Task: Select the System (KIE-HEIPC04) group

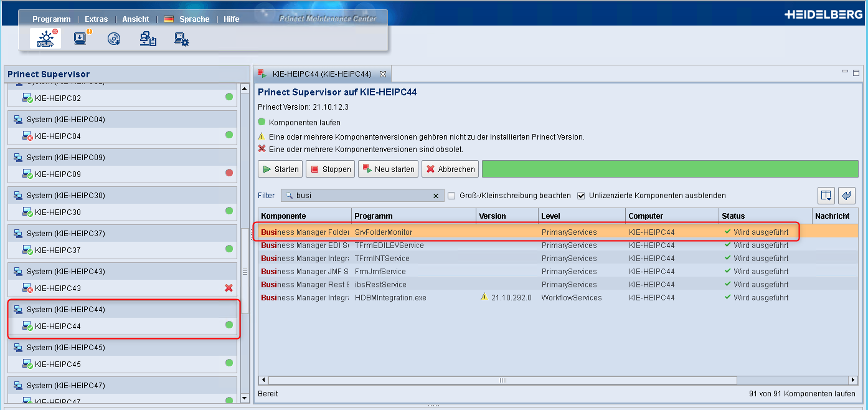Action: tap(122, 120)
